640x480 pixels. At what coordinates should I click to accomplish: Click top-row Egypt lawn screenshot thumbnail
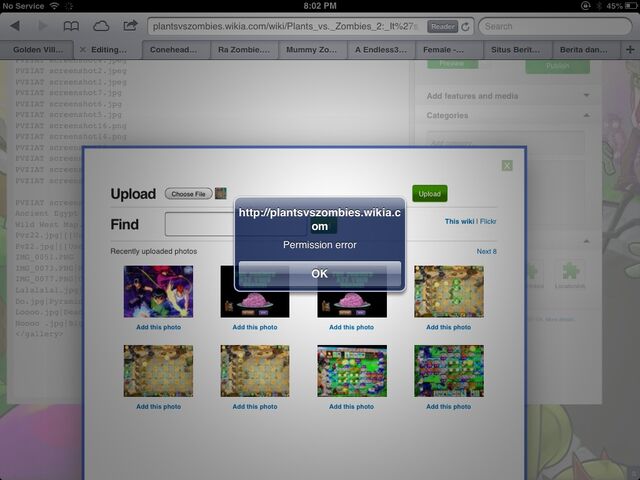click(449, 291)
